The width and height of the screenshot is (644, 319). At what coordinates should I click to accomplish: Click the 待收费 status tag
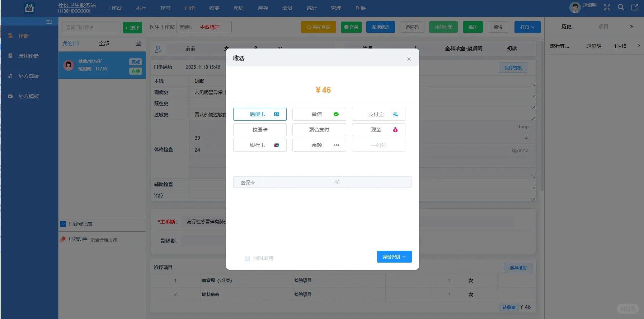tap(509, 308)
